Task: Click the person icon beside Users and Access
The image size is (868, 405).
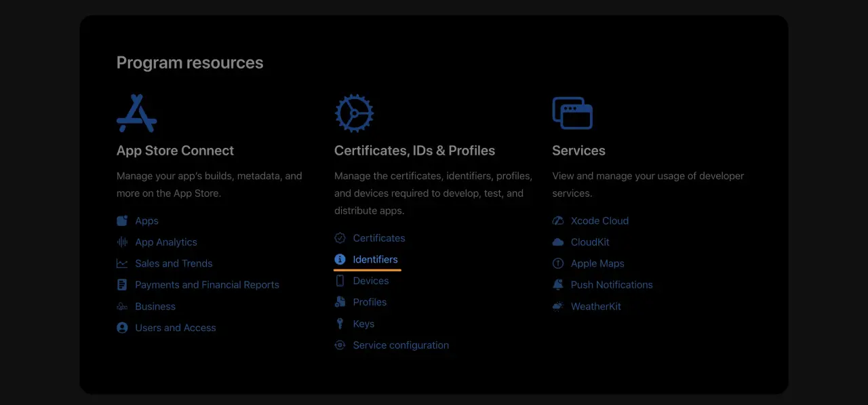Action: click(x=122, y=328)
